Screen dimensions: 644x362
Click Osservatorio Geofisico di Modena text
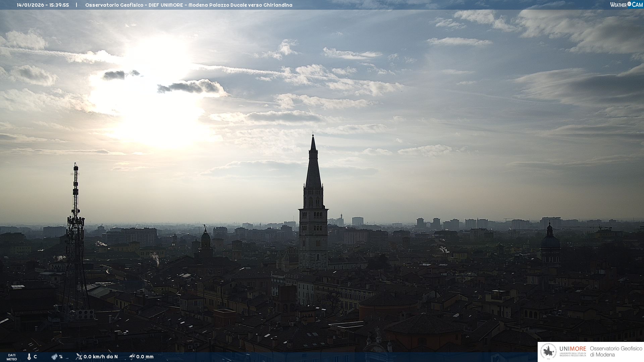pyautogui.click(x=616, y=352)
